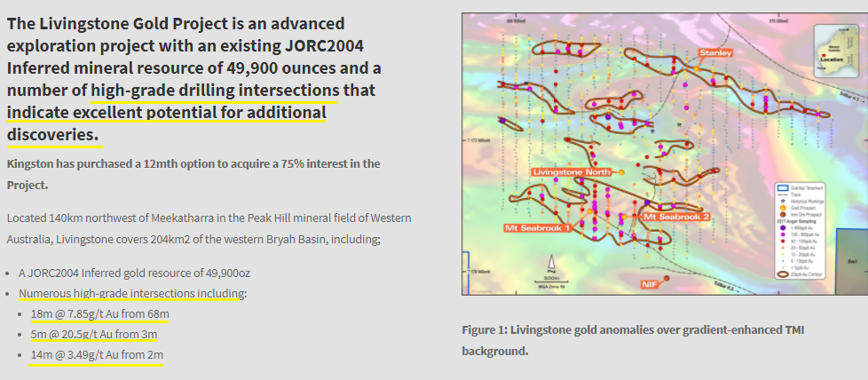Click the Figure 1 caption text
Screen dimensions: 868x380
tap(634, 341)
